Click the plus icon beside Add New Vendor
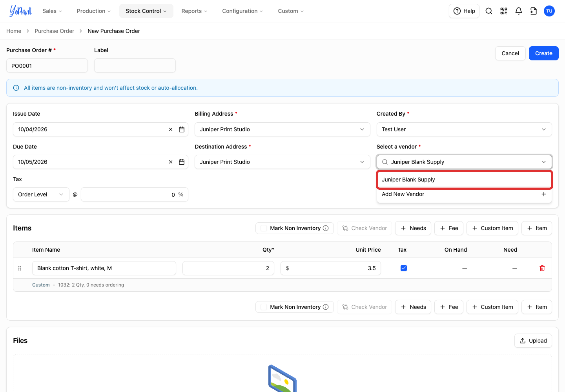 tap(544, 194)
